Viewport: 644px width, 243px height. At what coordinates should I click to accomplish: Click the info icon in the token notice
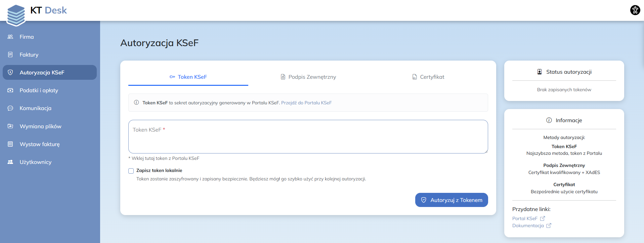point(136,103)
